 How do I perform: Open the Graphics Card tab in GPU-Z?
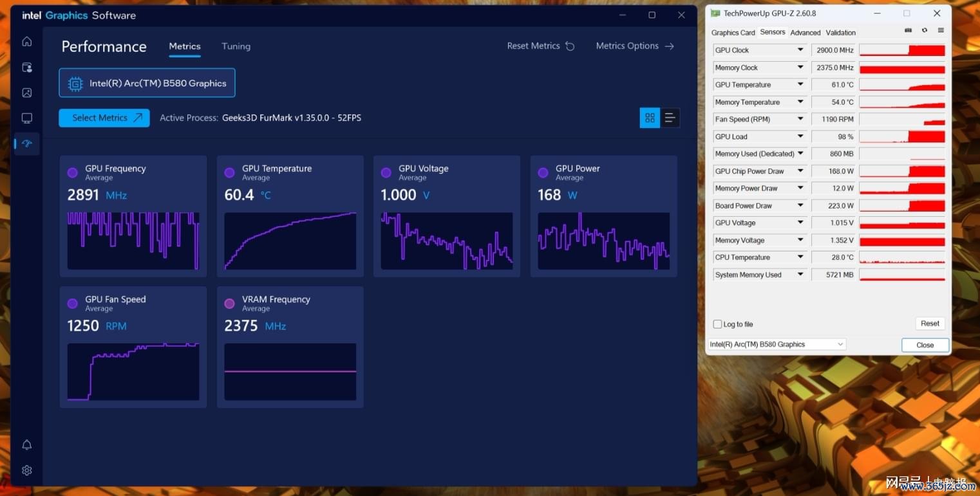[x=733, y=33]
